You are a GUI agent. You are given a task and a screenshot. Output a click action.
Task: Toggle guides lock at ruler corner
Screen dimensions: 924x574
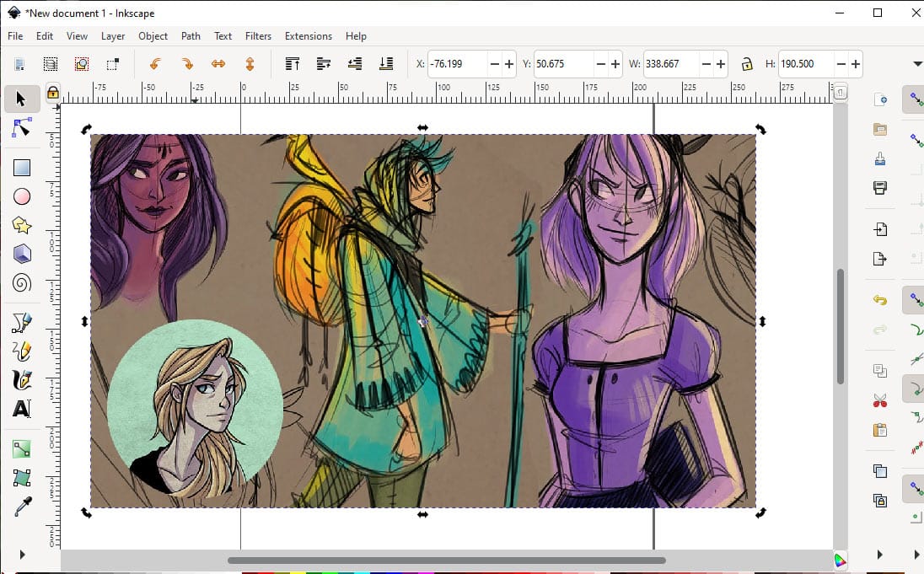53,93
